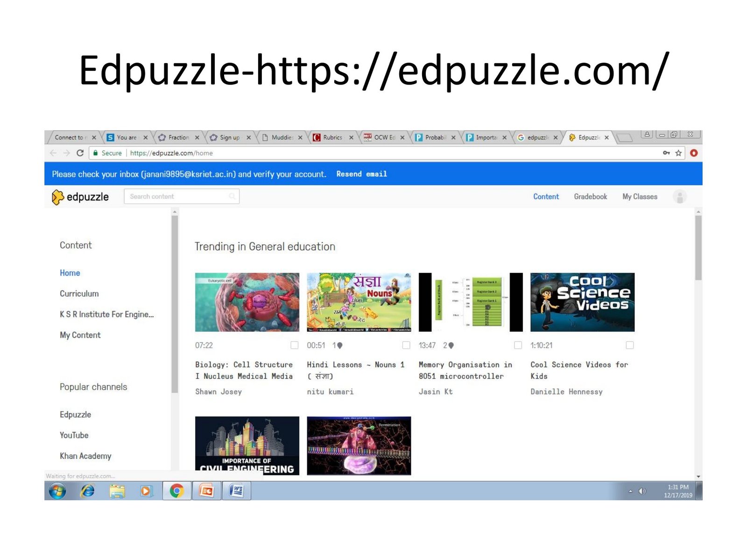This screenshot has width=747, height=560.
Task: Open Word from the taskbar
Action: pyautogui.click(x=237, y=491)
